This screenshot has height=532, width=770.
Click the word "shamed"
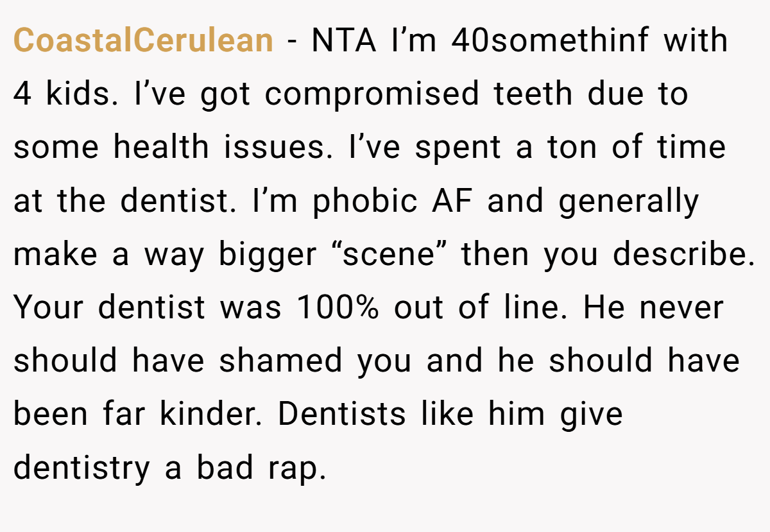pos(281,361)
